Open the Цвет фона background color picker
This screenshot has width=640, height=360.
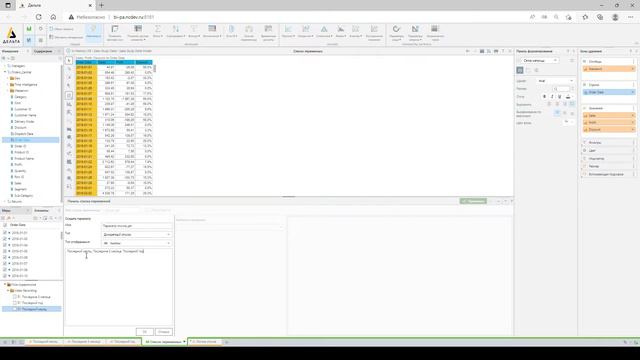(568, 122)
